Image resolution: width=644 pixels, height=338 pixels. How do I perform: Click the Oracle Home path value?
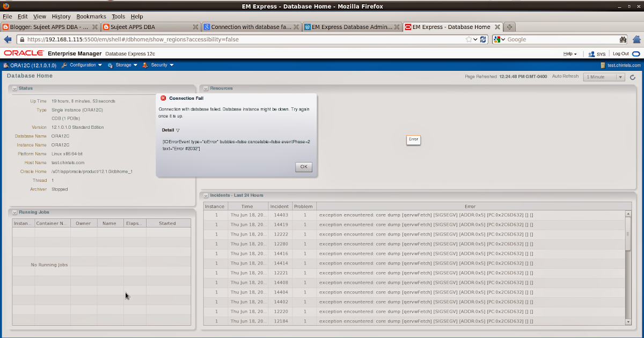[92, 172]
